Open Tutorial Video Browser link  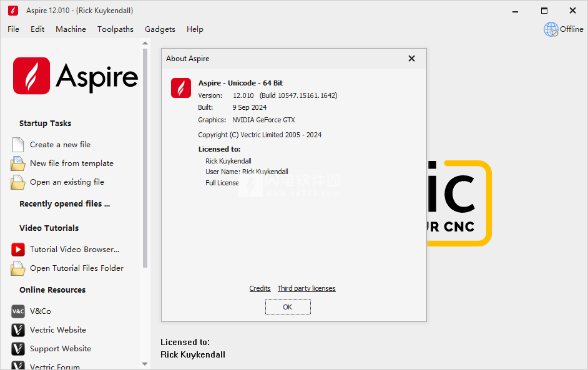(75, 250)
